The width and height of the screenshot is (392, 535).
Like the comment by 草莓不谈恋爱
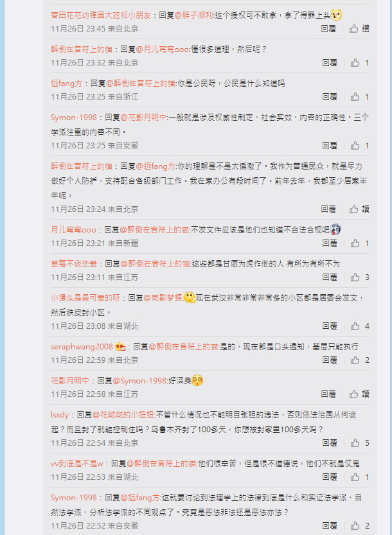tap(355, 277)
